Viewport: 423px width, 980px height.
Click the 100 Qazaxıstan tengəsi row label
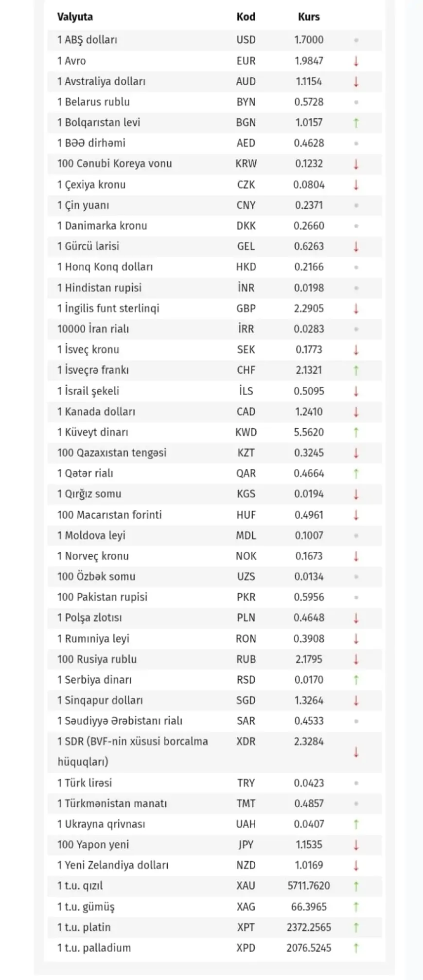click(112, 453)
